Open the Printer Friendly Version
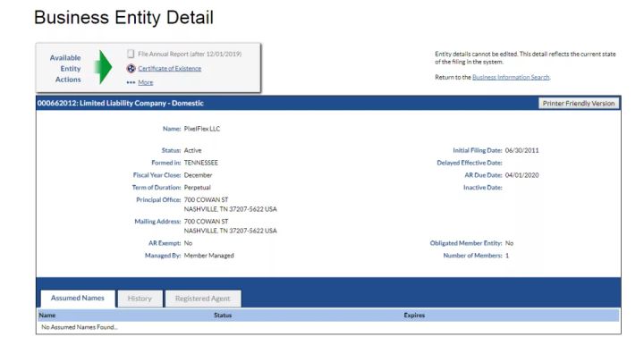The image size is (644, 337). 579,104
